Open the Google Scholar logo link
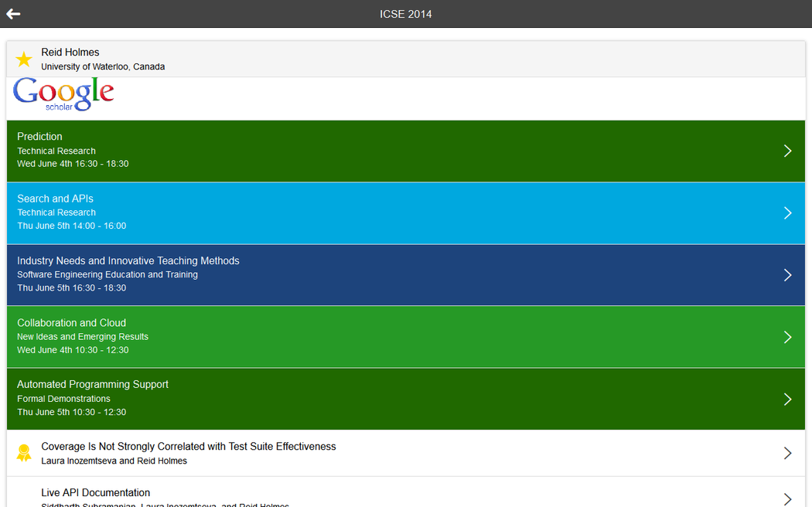Screen dimensions: 812x507 63,94
